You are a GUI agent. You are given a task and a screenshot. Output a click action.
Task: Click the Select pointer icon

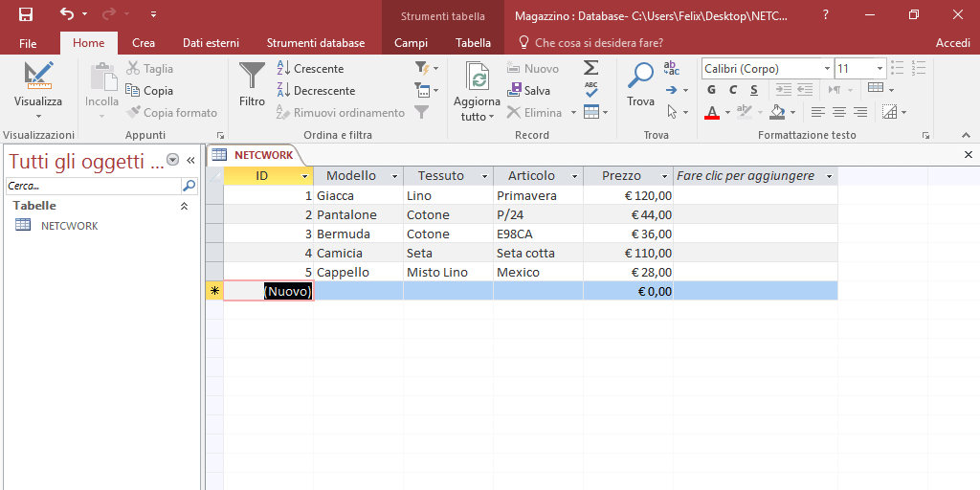[x=672, y=113]
